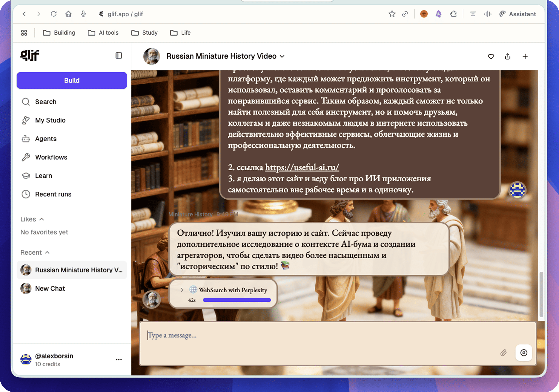
Task: Open Search in the glif sidebar
Action: click(46, 102)
